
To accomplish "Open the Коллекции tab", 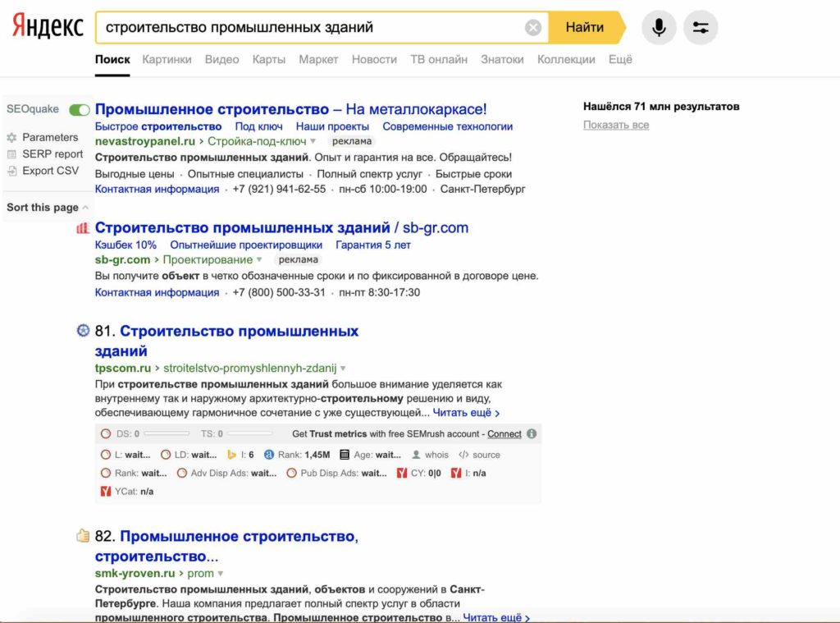I will pos(566,60).
